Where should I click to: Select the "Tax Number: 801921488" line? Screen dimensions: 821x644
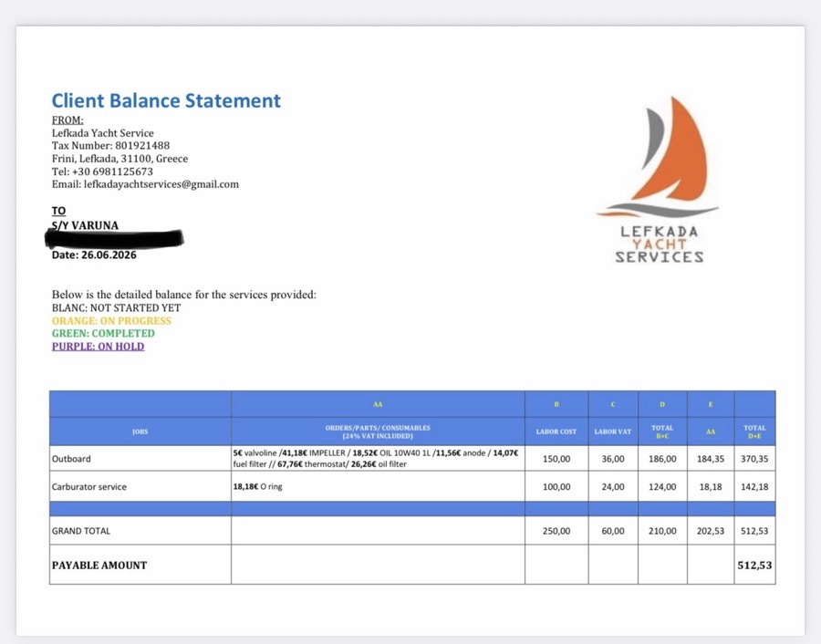tap(110, 146)
